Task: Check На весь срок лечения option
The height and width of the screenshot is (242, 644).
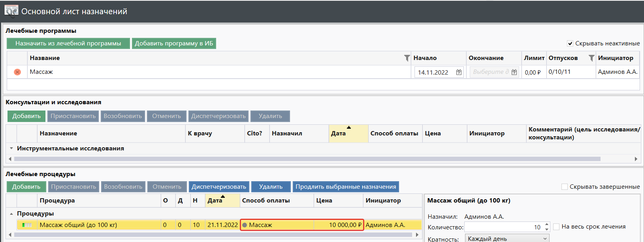Action: (x=556, y=227)
